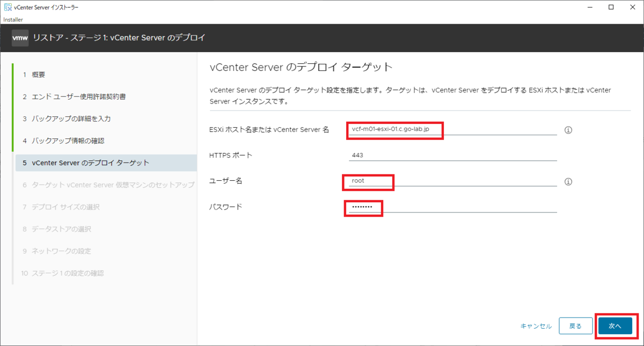Click the label ESXi ホスト名または vCenter Server 名
644x346 pixels.
coord(269,130)
